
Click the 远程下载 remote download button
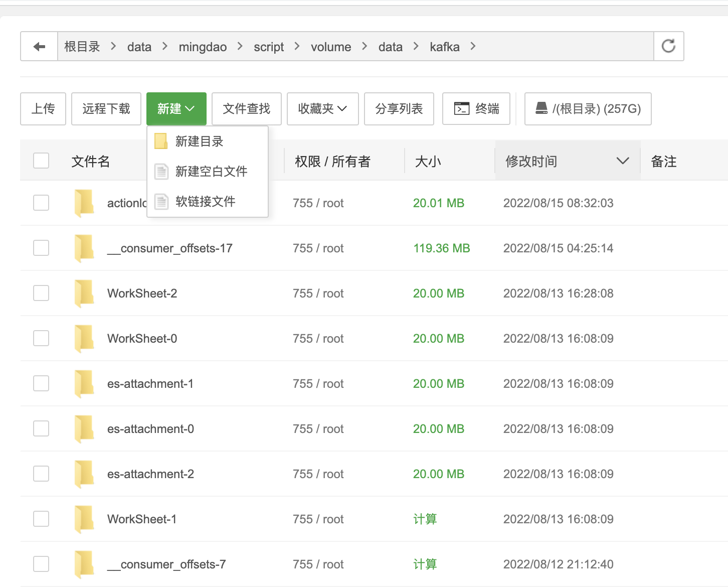pos(106,108)
